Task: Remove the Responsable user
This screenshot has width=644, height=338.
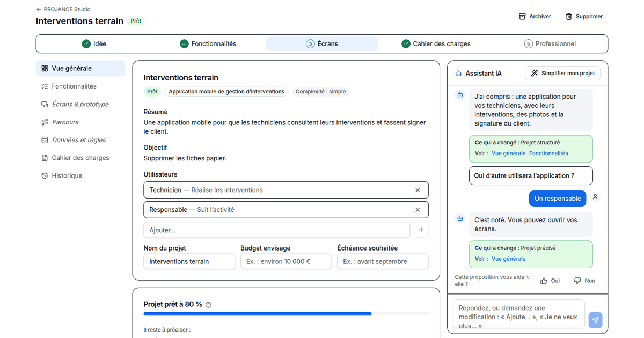Action: [418, 210]
